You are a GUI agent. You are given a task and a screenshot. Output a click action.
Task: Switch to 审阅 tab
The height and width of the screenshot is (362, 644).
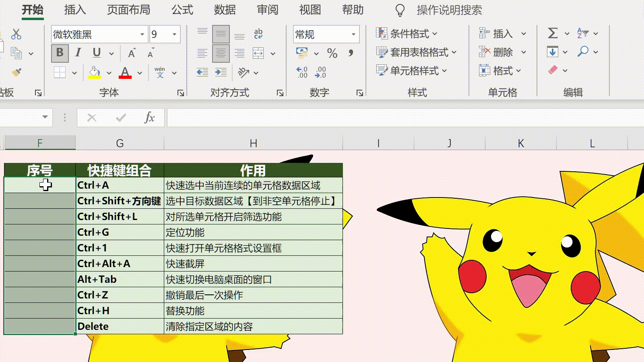(x=268, y=10)
